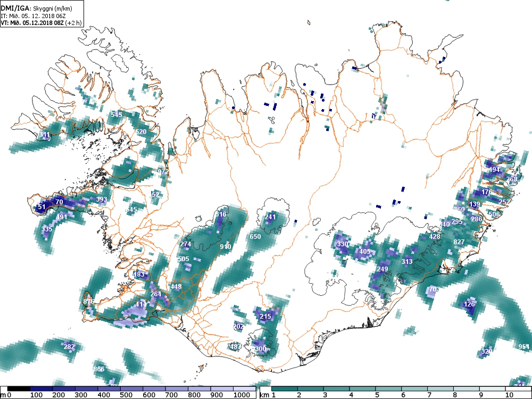Click the legend swatch between 500 and 600 m

(132, 389)
